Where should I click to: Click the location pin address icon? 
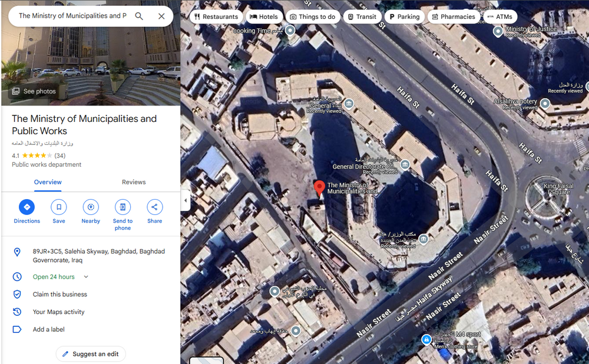coord(17,252)
